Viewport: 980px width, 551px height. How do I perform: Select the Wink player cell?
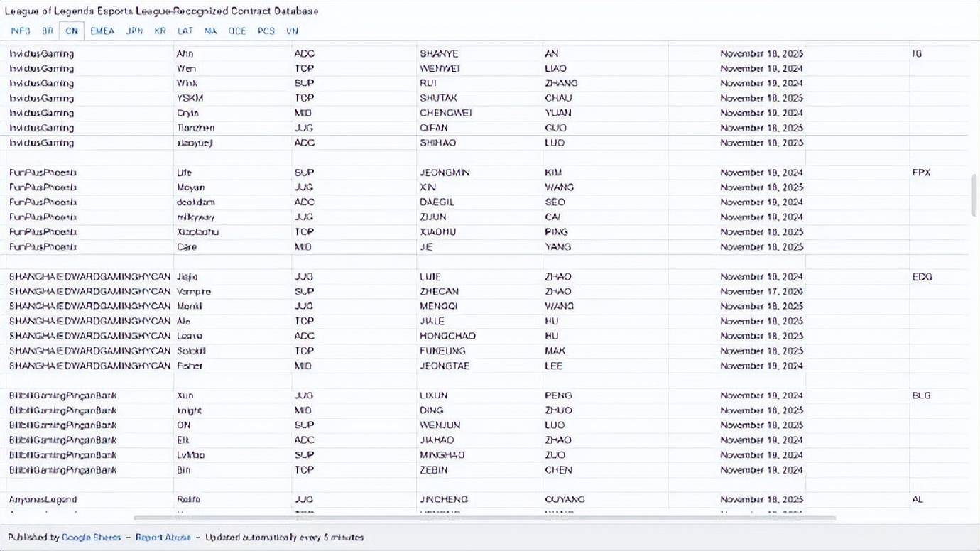tap(233, 83)
